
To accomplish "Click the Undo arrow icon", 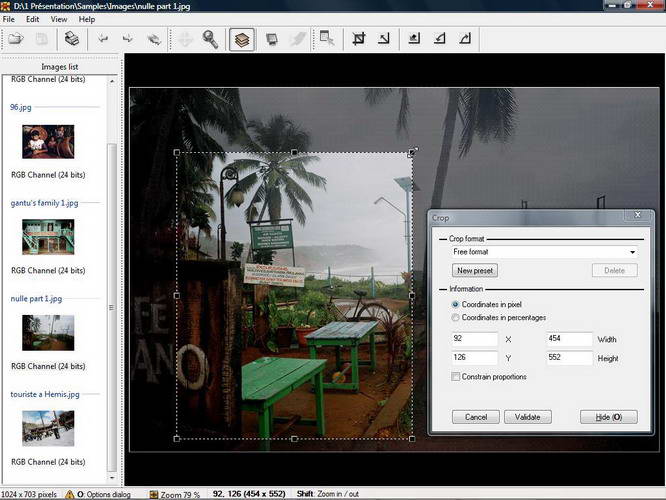I will pos(102,39).
